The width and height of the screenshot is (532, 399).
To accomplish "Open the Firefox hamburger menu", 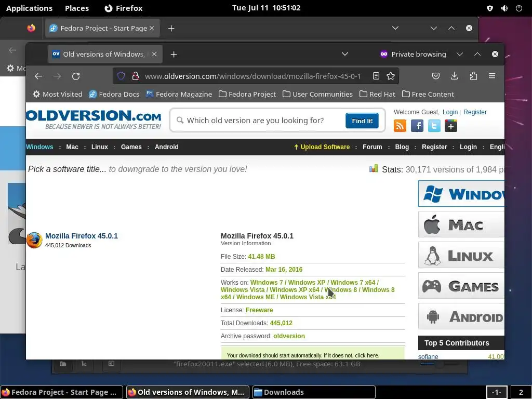I will (492, 76).
